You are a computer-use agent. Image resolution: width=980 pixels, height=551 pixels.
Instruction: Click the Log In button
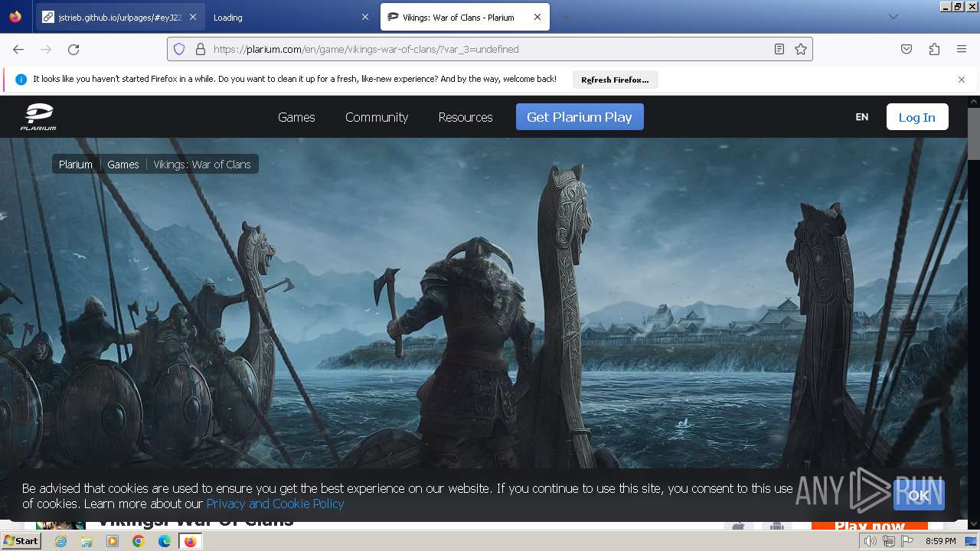pyautogui.click(x=917, y=117)
